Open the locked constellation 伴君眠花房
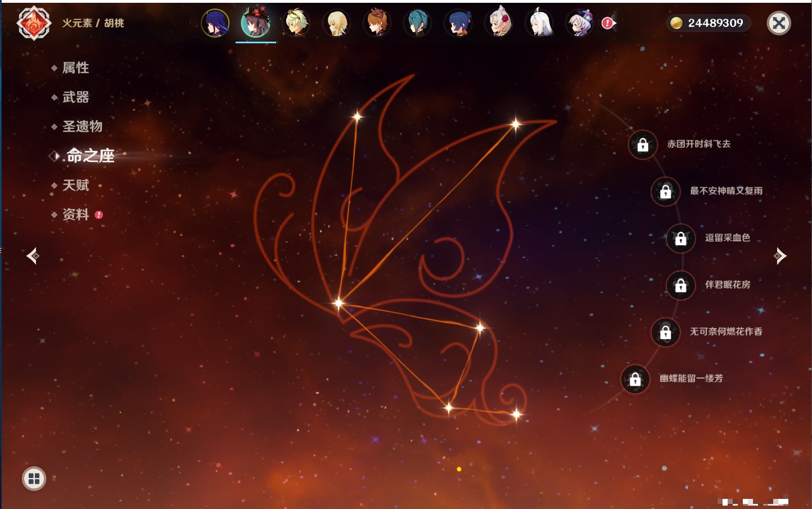 click(680, 285)
